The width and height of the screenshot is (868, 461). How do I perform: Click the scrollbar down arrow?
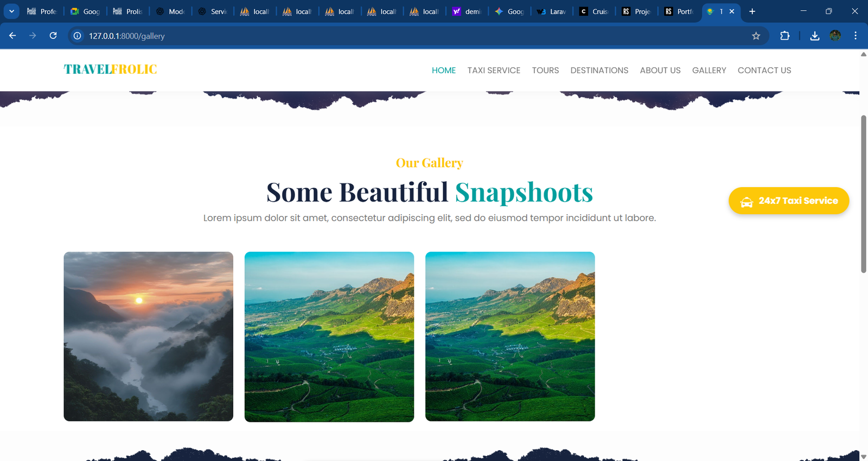864,457
